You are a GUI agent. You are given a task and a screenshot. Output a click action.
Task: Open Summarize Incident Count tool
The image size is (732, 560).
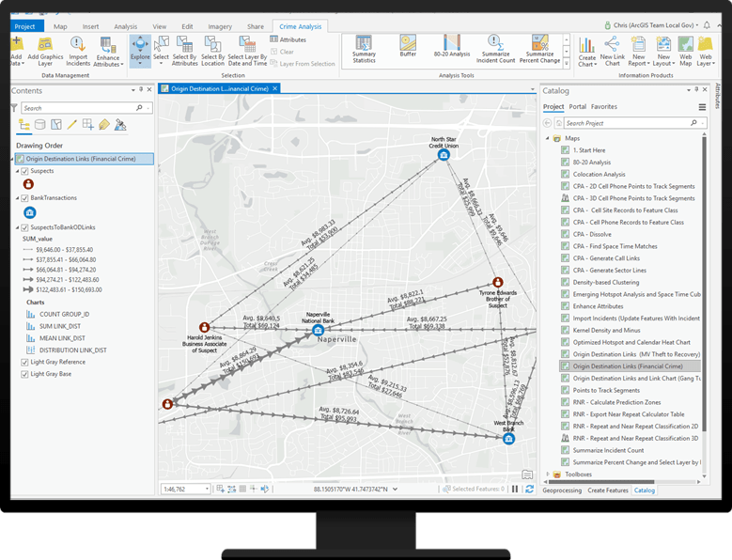tap(495, 49)
